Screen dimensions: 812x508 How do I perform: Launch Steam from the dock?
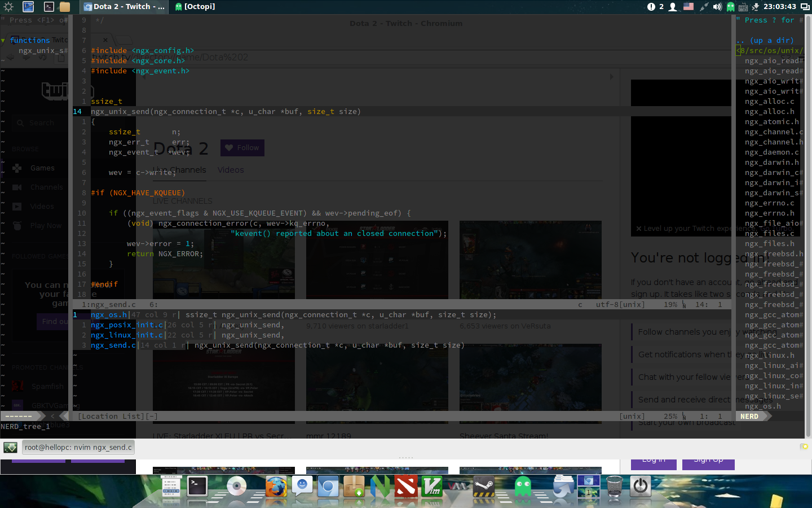pos(484,487)
